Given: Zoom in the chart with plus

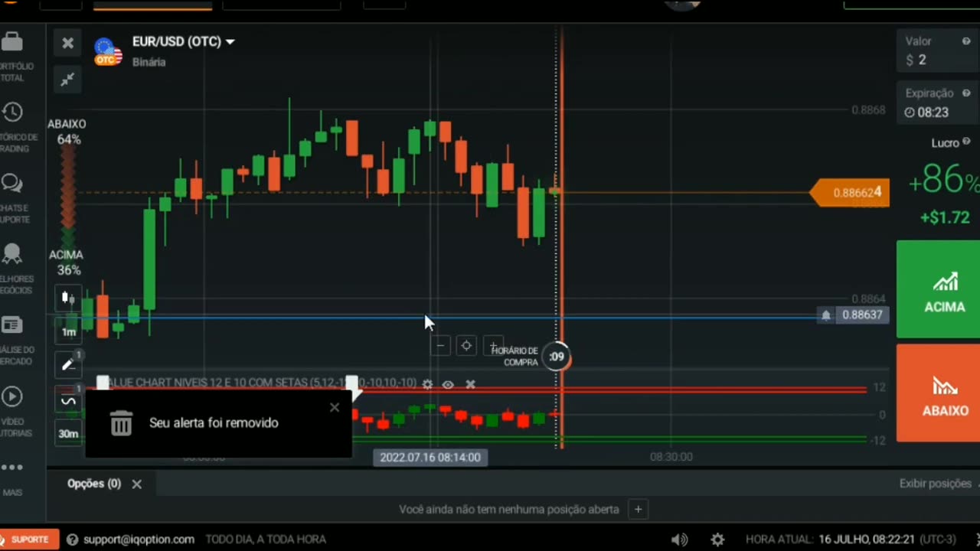Looking at the screenshot, I should tap(494, 346).
